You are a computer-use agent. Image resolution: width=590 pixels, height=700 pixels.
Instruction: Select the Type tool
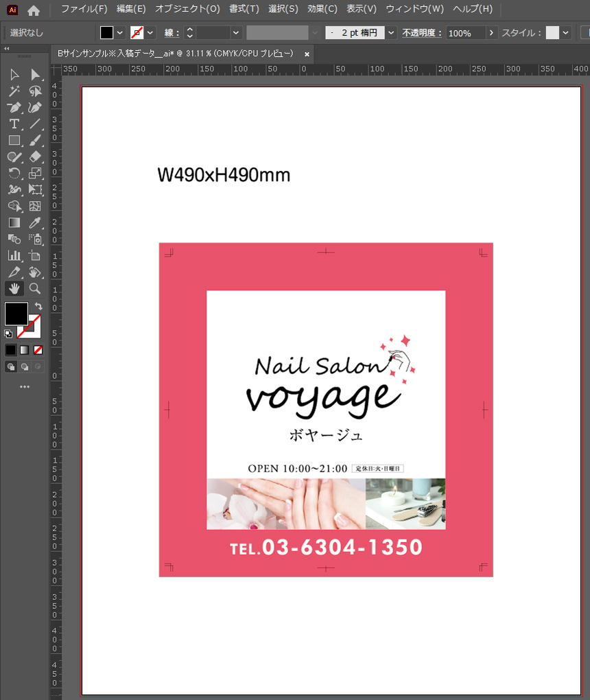(14, 124)
